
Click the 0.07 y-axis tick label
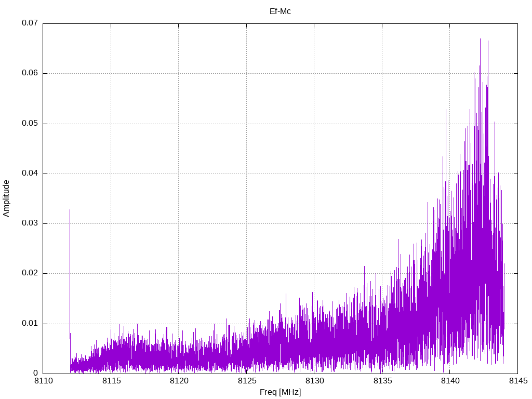(30, 23)
